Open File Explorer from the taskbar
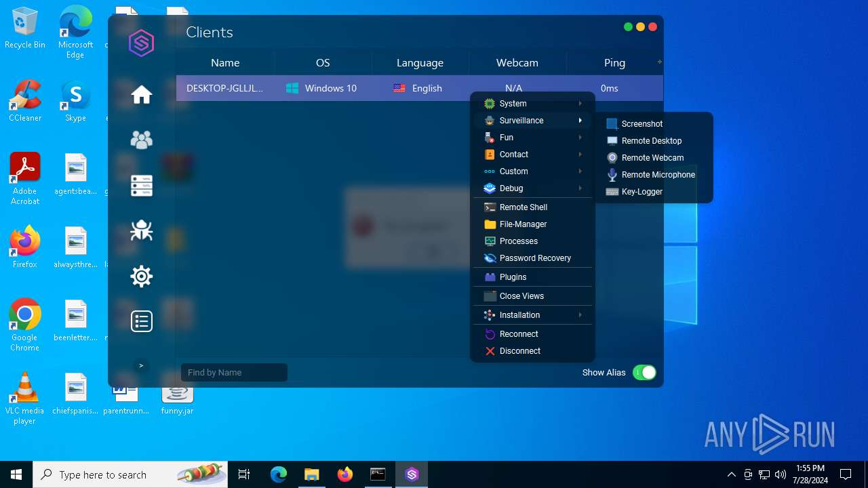 pos(311,474)
